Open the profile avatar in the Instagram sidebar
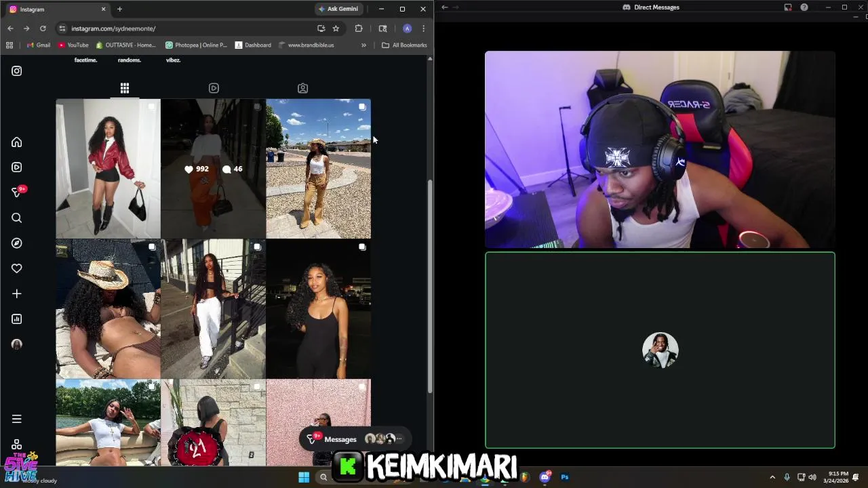Viewport: 868px width, 488px height. coord(17,344)
